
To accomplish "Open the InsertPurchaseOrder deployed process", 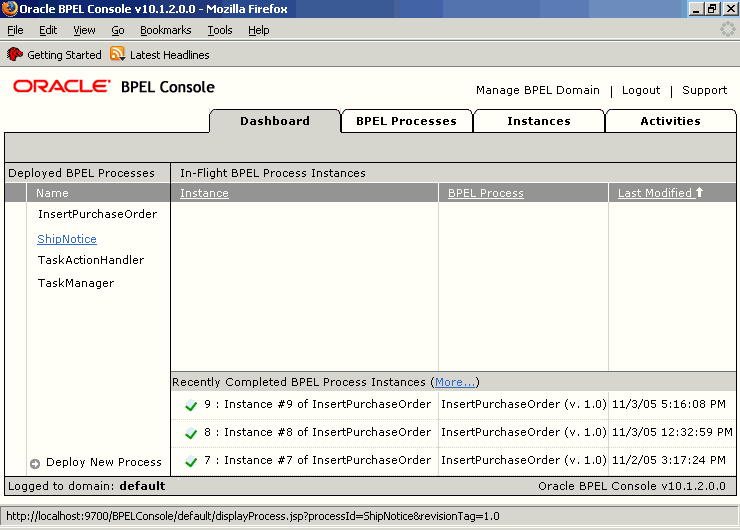I will coord(97,214).
